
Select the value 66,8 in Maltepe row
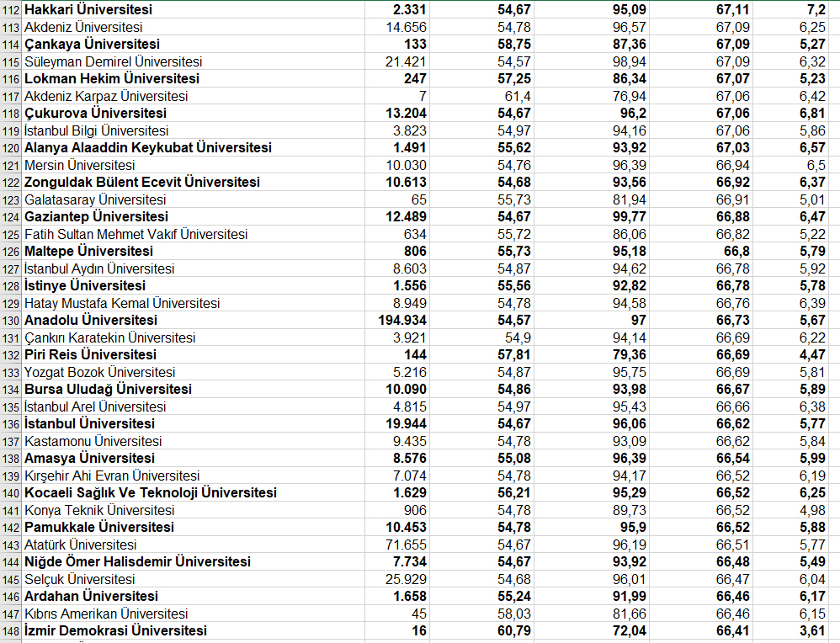click(736, 252)
